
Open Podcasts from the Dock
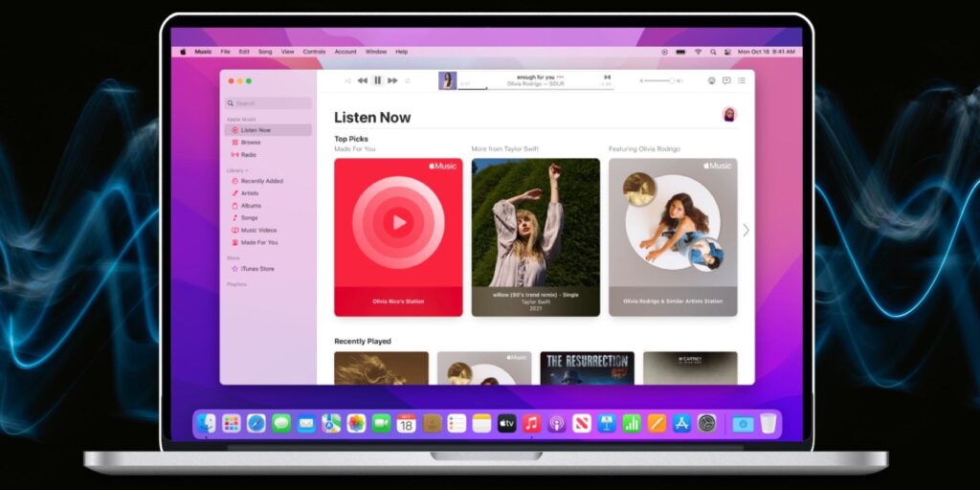557,423
